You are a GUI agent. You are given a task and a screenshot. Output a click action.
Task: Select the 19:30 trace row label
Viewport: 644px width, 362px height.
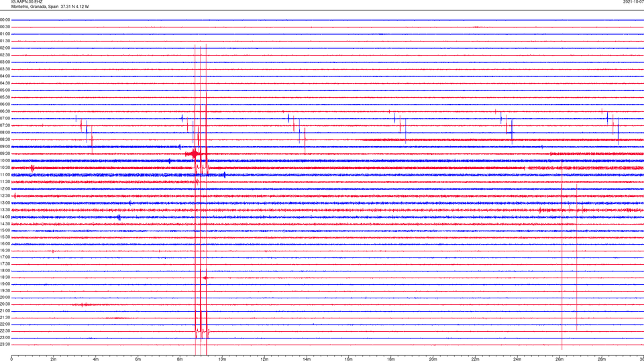coord(5,290)
